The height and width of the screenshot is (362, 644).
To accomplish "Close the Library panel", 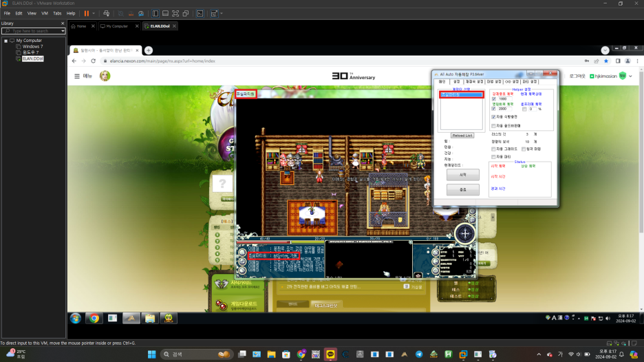I will tap(63, 23).
